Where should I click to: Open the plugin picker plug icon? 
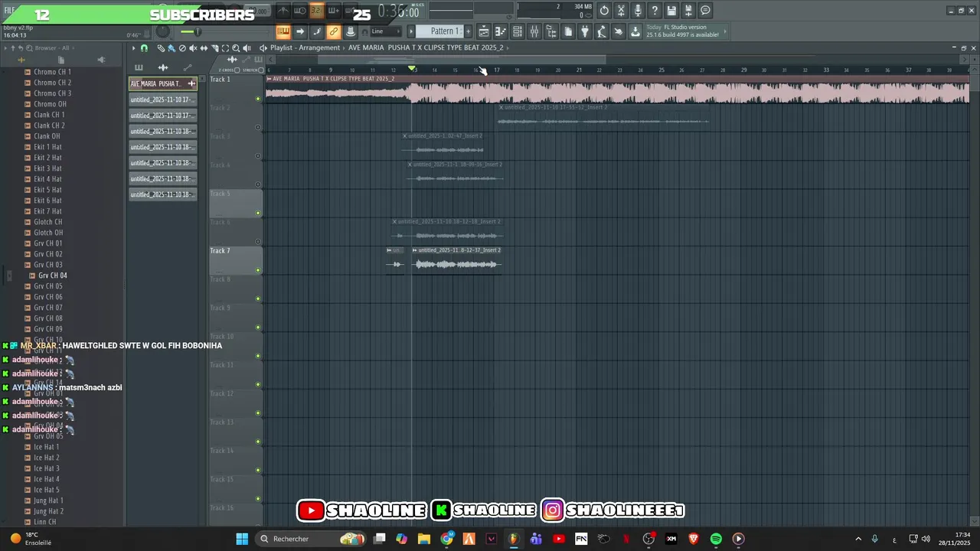(x=585, y=31)
